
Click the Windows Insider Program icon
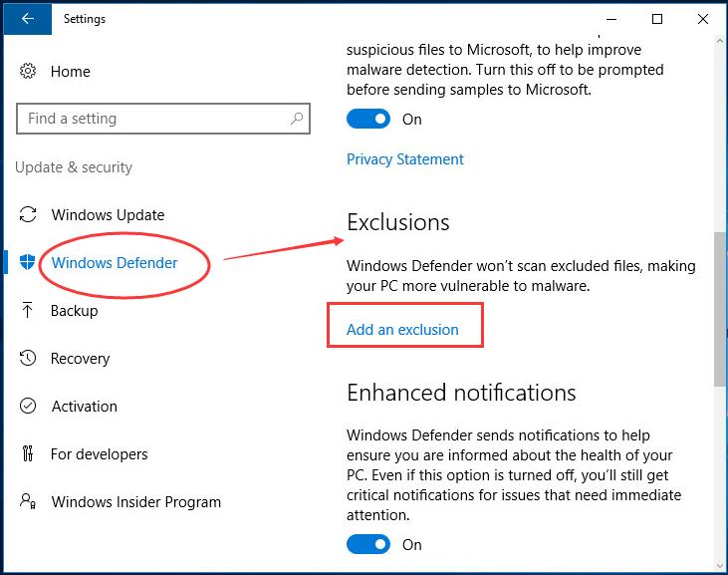[29, 502]
